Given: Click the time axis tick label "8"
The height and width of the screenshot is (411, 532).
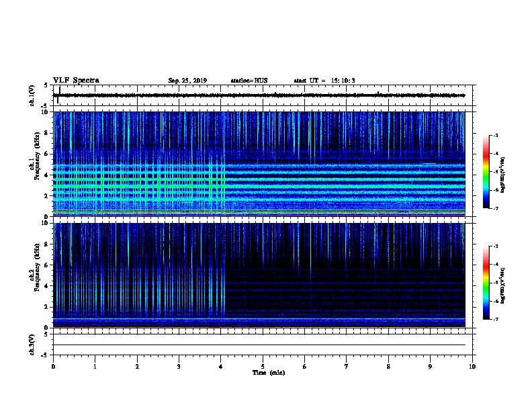Looking at the screenshot, I should tap(388, 367).
